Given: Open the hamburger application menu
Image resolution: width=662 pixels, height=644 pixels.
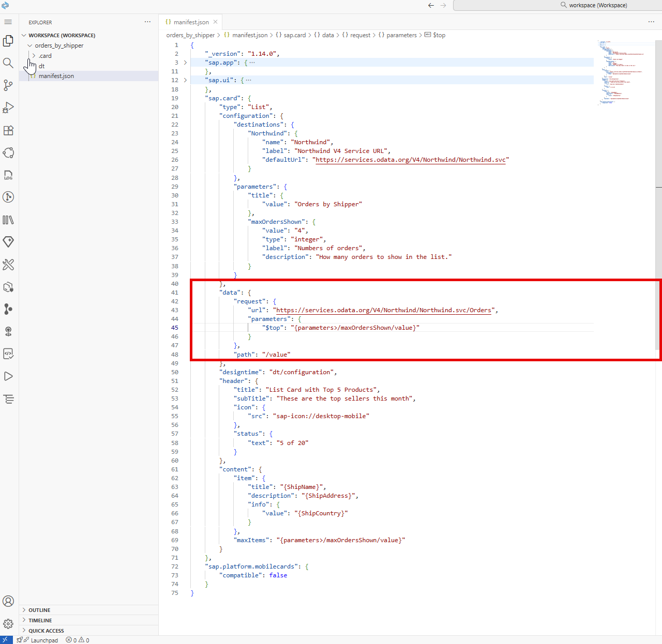Looking at the screenshot, I should [8, 22].
